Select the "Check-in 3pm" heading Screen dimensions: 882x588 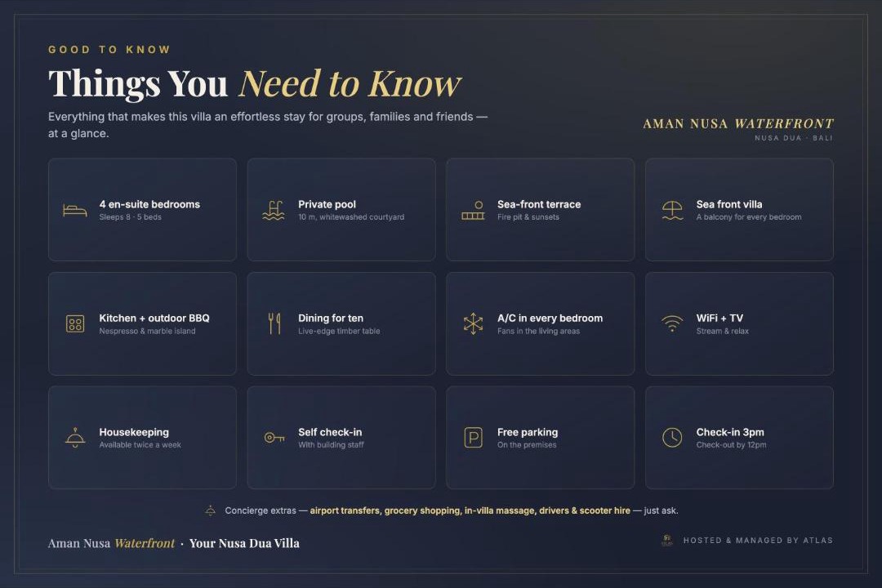(730, 432)
